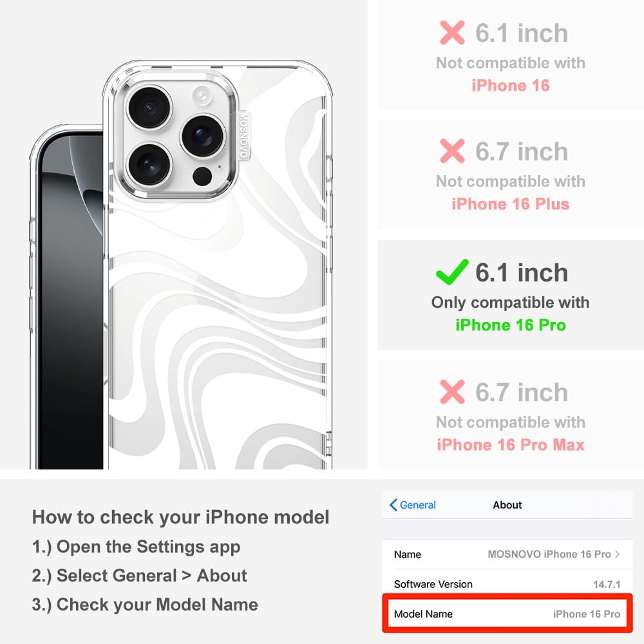
Task: Click the green iPhone 16 Pro text
Action: 511,325
